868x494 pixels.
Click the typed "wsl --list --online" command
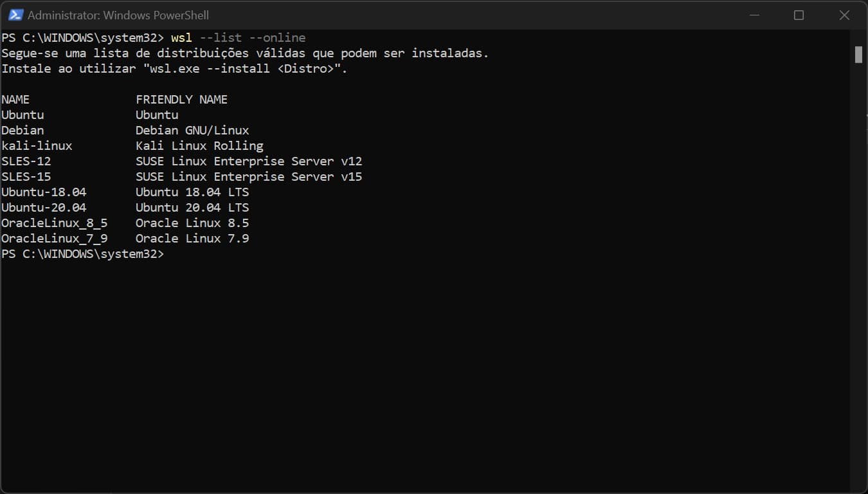238,38
